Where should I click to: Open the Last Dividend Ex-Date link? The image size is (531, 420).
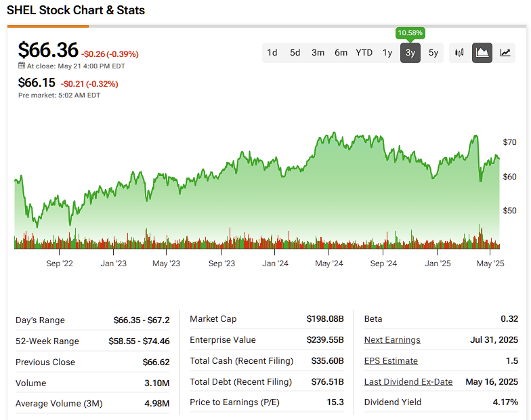point(408,382)
